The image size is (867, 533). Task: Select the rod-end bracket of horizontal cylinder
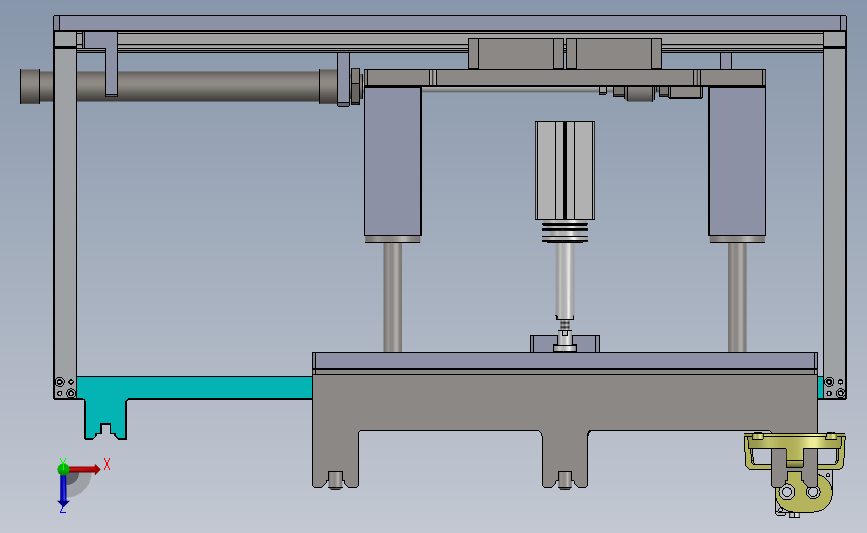pos(343,80)
